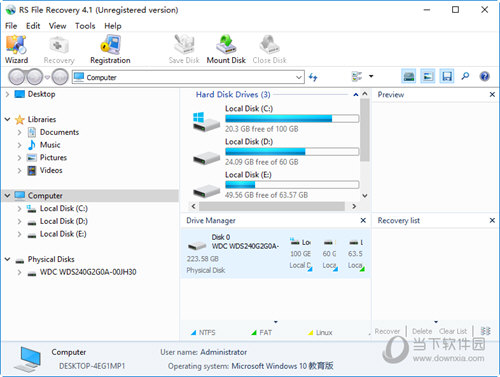The image size is (500, 377).
Task: Expand the Documents tree node
Action: point(19,132)
